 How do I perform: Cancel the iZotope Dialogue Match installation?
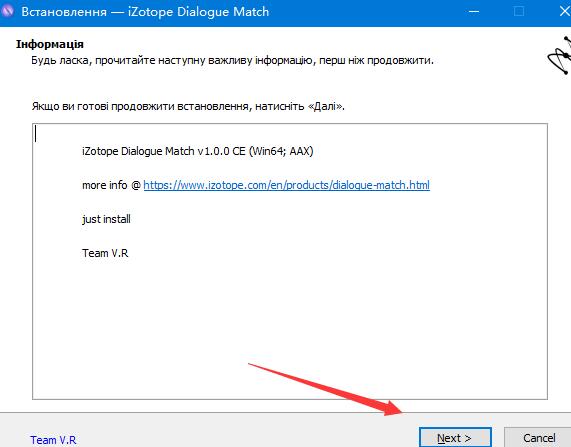click(538, 437)
